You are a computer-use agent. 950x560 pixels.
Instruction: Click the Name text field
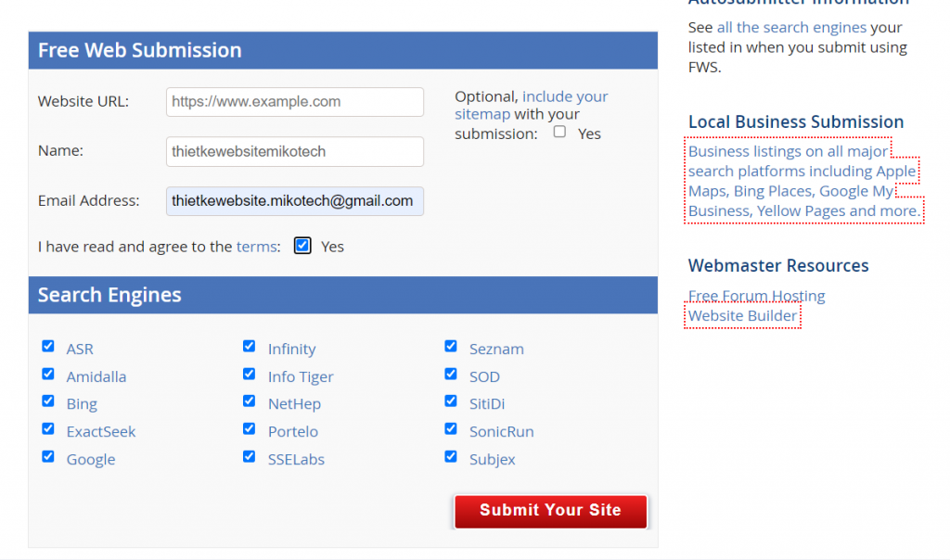[294, 151]
